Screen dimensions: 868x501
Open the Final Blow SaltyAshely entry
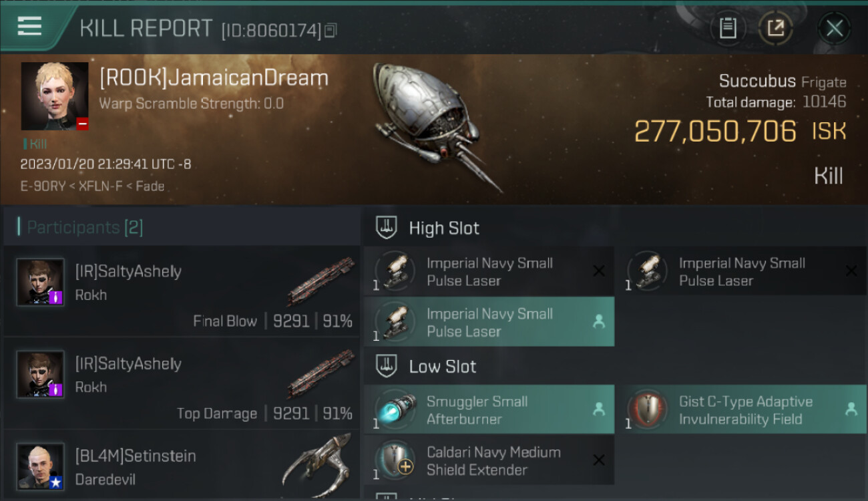tap(181, 291)
